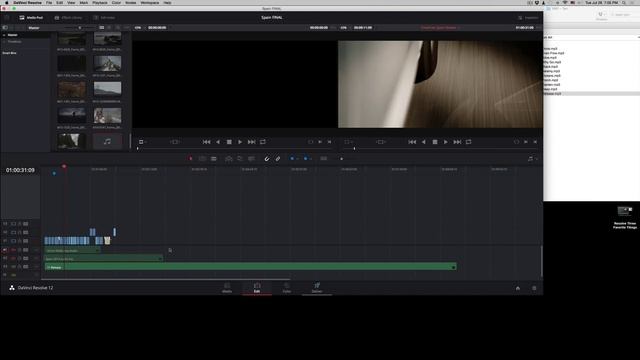Viewport: 640px width, 360px height.
Task: Collapse the Master bin in bin list
Action: [x=4, y=35]
